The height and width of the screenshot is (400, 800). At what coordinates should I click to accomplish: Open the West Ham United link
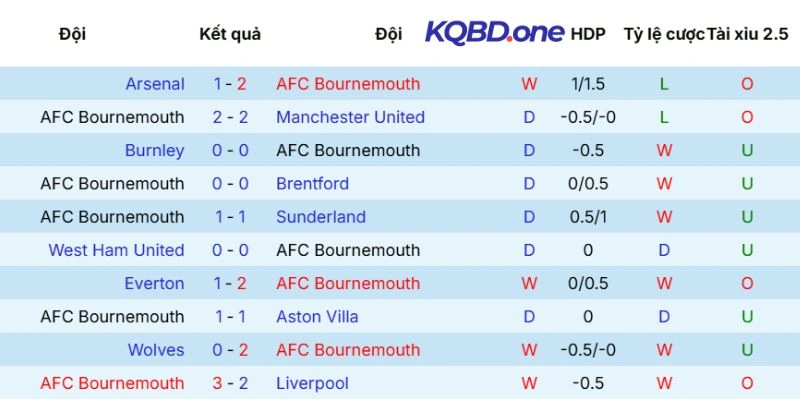click(116, 250)
